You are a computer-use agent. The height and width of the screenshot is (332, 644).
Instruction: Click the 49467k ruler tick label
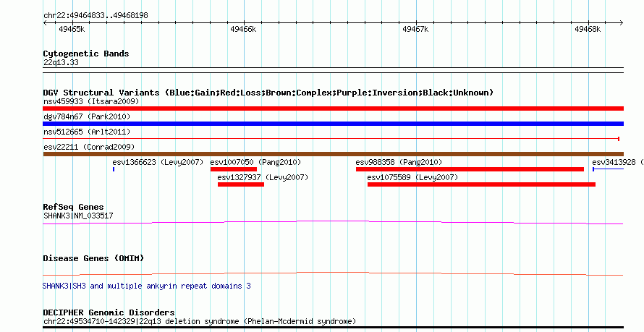point(415,29)
